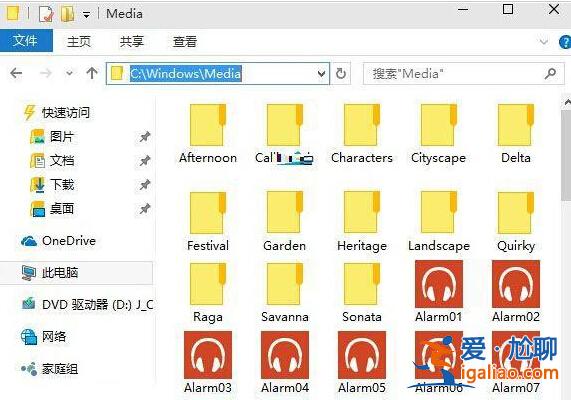
Task: Select the Alarm04 audio file
Action: [x=284, y=362]
